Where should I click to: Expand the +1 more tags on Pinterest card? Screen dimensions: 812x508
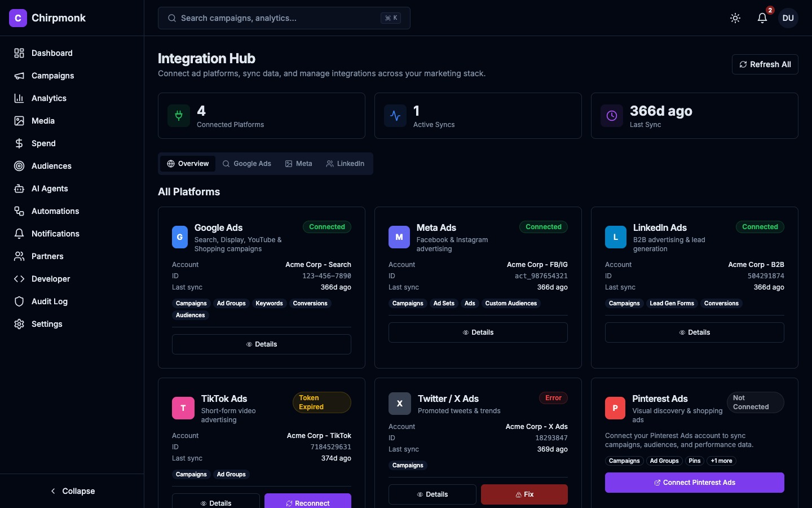(721, 461)
